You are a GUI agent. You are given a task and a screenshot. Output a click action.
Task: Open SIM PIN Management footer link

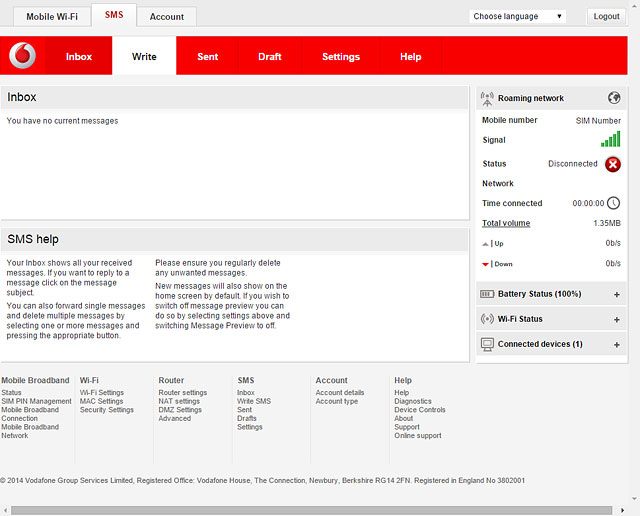tap(36, 402)
